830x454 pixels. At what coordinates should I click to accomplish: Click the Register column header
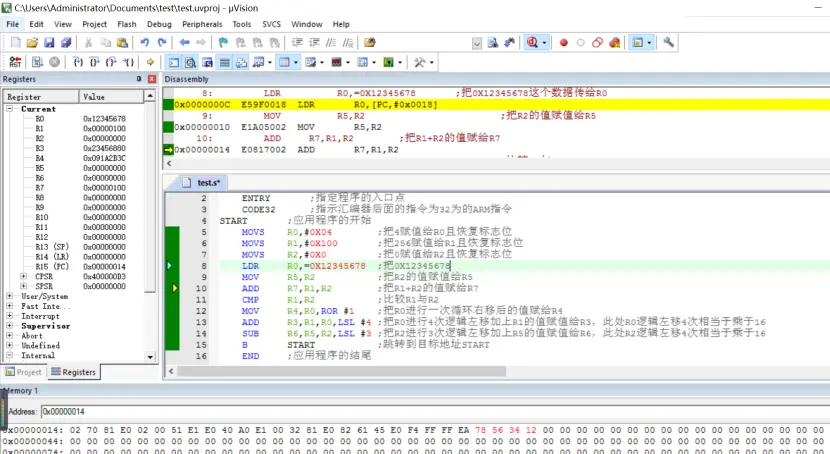(41, 97)
